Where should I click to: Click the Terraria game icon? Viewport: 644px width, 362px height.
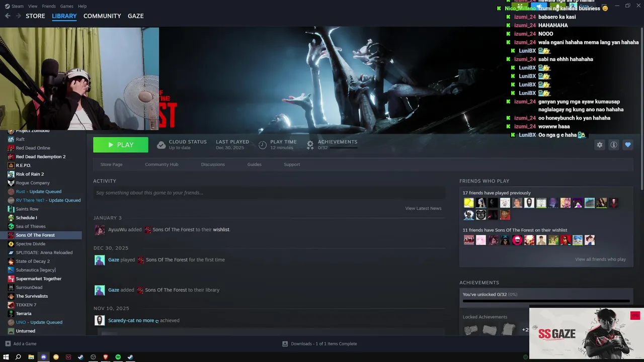(11, 314)
